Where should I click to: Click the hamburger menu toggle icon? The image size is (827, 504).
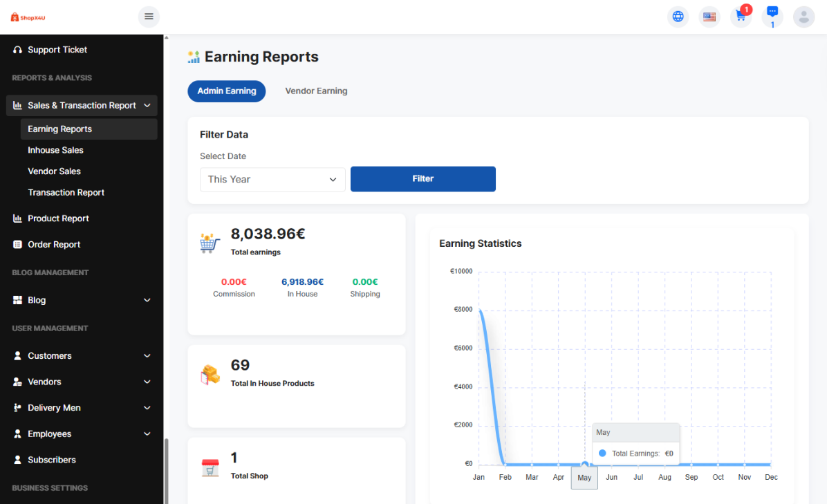[149, 17]
